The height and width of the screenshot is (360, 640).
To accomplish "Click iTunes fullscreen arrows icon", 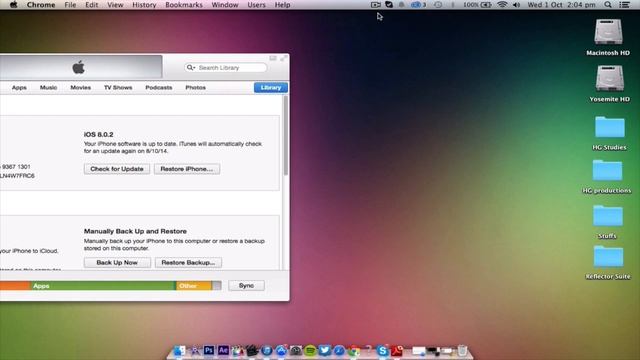I will click(283, 59).
